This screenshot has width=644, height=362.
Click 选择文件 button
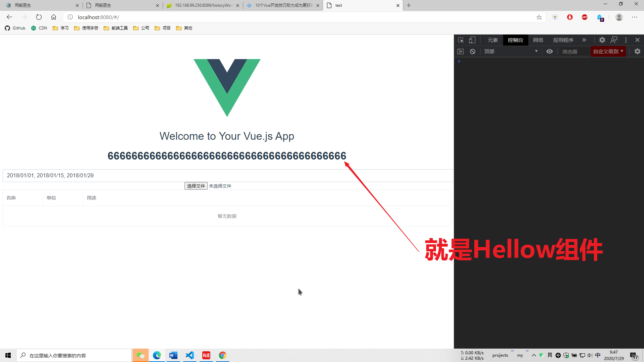click(x=195, y=186)
